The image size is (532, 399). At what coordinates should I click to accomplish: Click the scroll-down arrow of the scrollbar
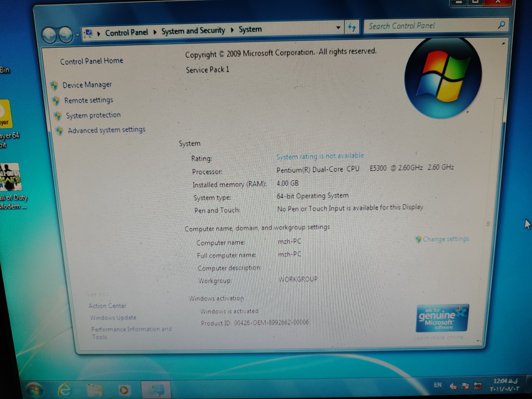point(478,340)
